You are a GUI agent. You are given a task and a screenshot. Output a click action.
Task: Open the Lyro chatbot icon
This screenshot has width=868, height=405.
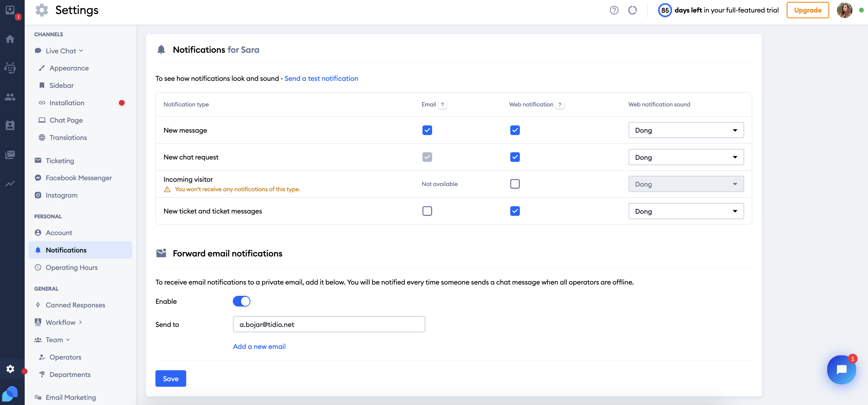click(x=10, y=68)
